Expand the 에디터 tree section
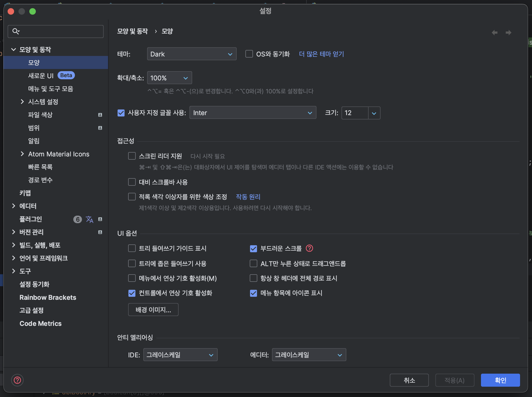Viewport: 532px width, 397px height. pyautogui.click(x=14, y=206)
